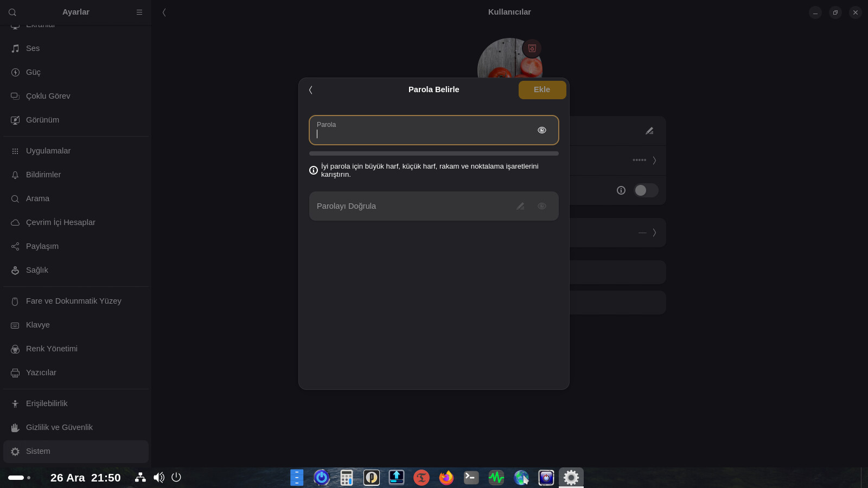Toggle the switch next to the info icon

(646, 190)
